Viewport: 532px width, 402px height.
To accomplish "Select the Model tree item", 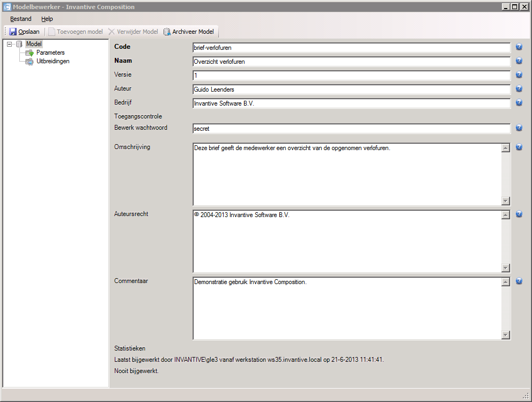I will tap(34, 44).
